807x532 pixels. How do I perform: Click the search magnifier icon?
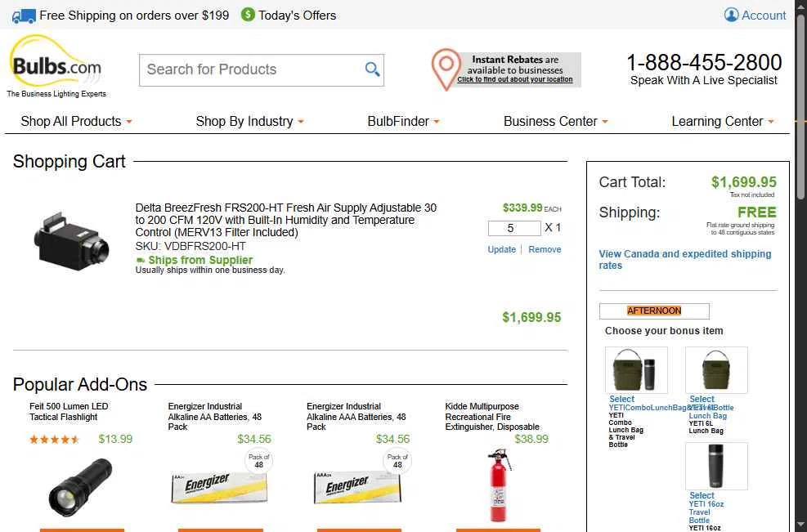click(372, 69)
